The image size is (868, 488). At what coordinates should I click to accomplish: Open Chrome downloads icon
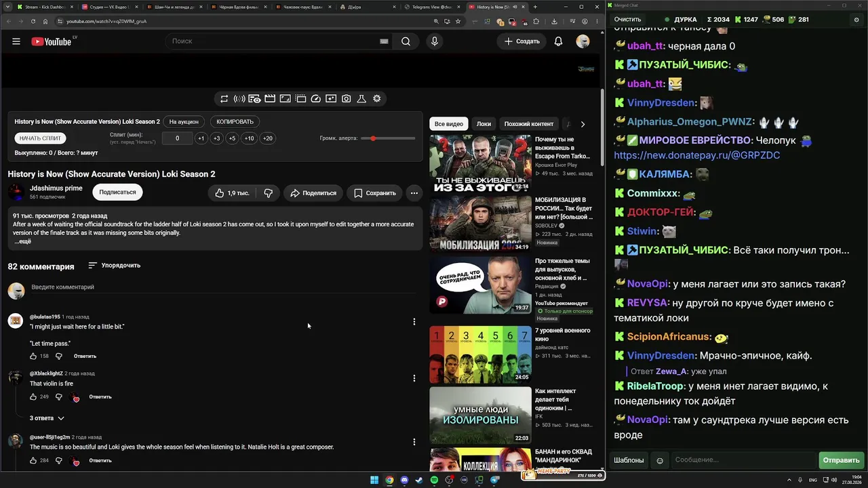pos(554,21)
